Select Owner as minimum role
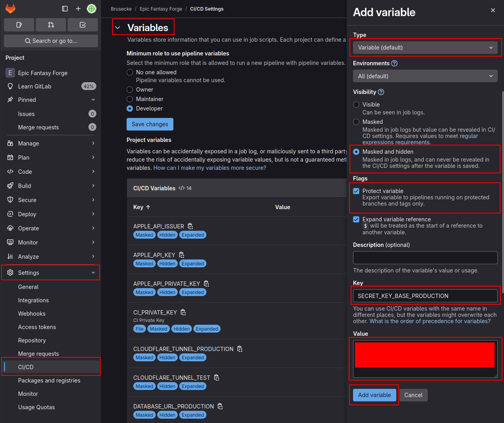Viewport: 504px width, 423px height. pyautogui.click(x=130, y=90)
